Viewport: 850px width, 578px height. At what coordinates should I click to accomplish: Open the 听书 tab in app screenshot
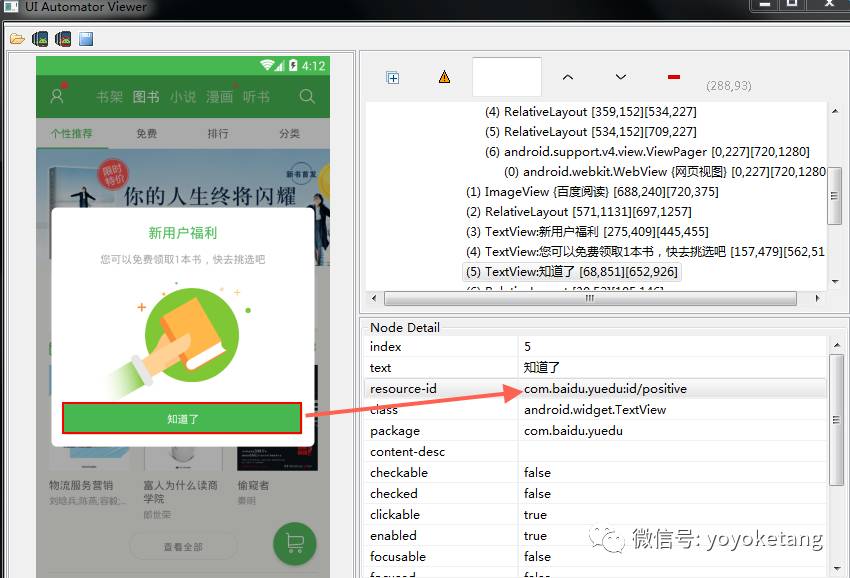coord(256,97)
